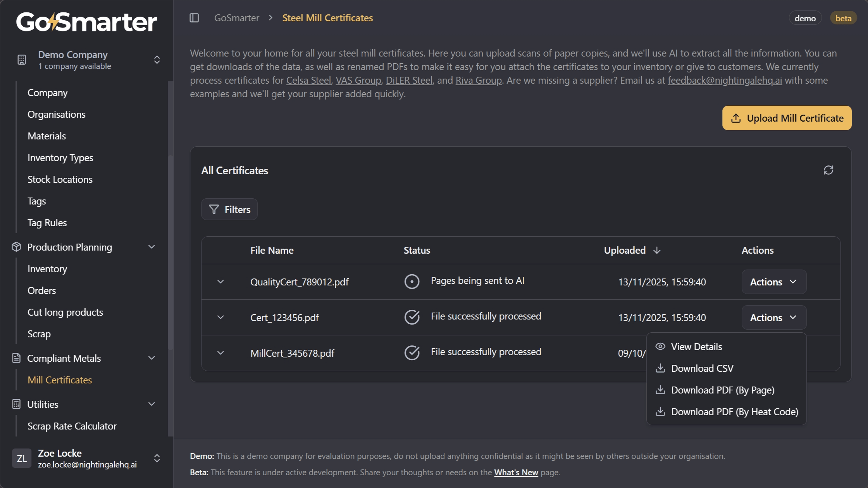Open Organisations in the sidebar

pos(57,114)
